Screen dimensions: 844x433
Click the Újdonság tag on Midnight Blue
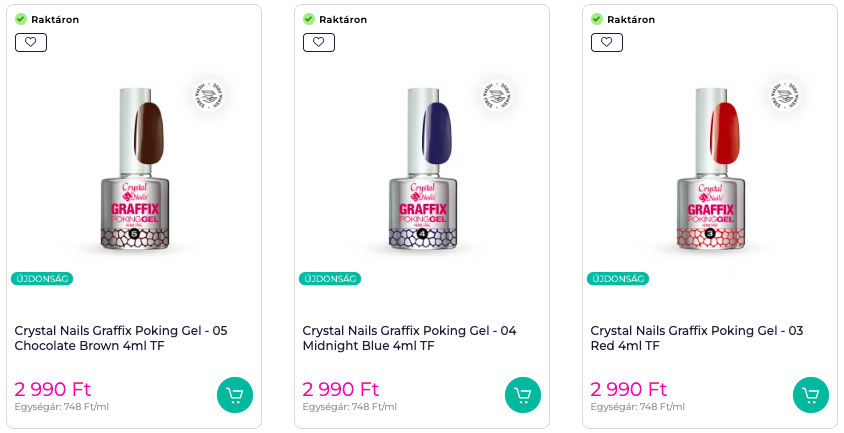[x=330, y=279]
